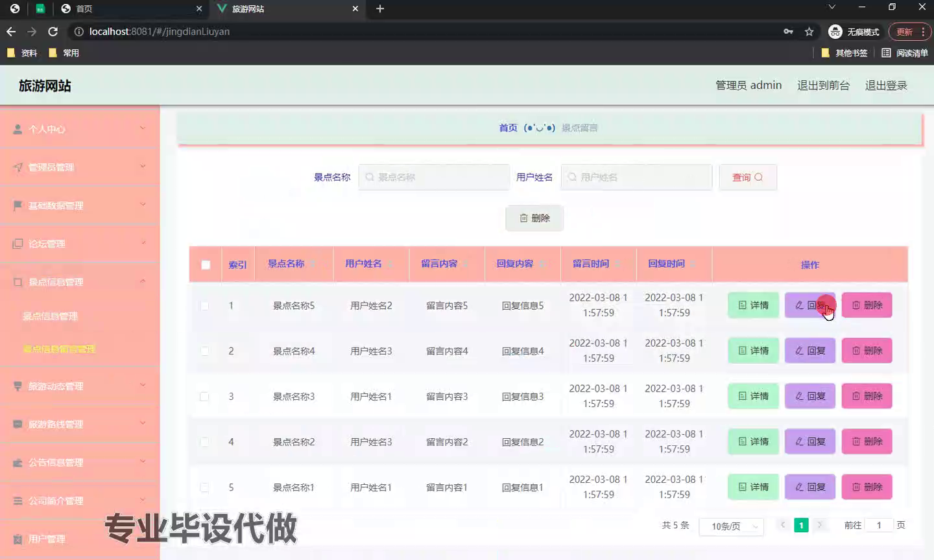This screenshot has width=934, height=560.
Task: Click pagination previous page arrow
Action: [x=783, y=525]
